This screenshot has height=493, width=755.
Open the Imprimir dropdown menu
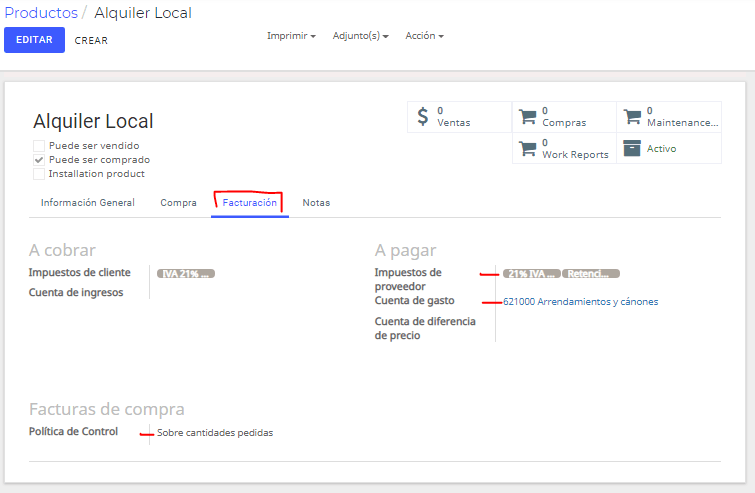[291, 36]
